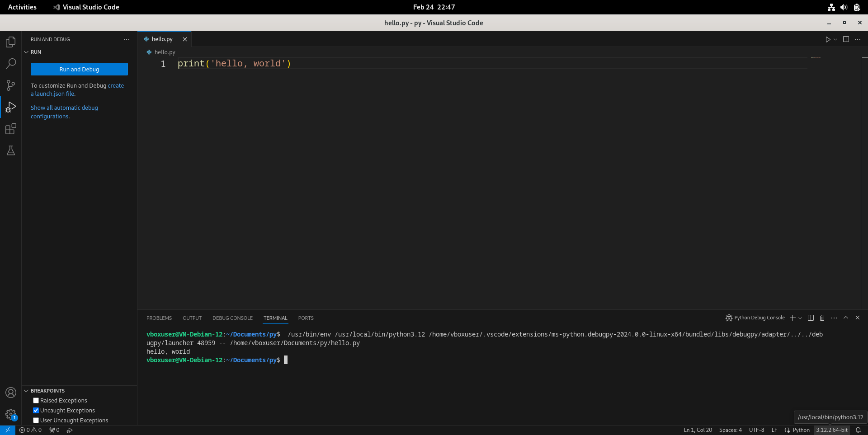Image resolution: width=868 pixels, height=435 pixels.
Task: Disable Uncaught Exceptions breakpoint checkbox
Action: pyautogui.click(x=36, y=411)
